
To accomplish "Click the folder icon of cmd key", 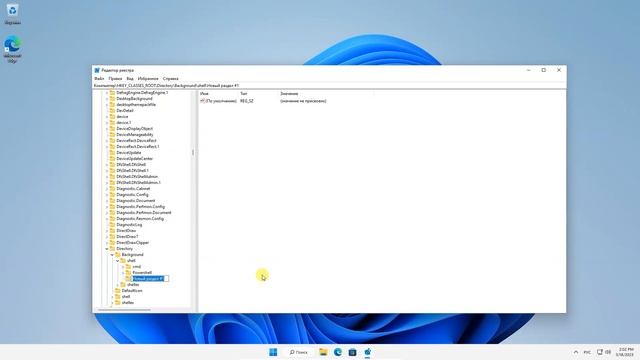I will [x=128, y=267].
